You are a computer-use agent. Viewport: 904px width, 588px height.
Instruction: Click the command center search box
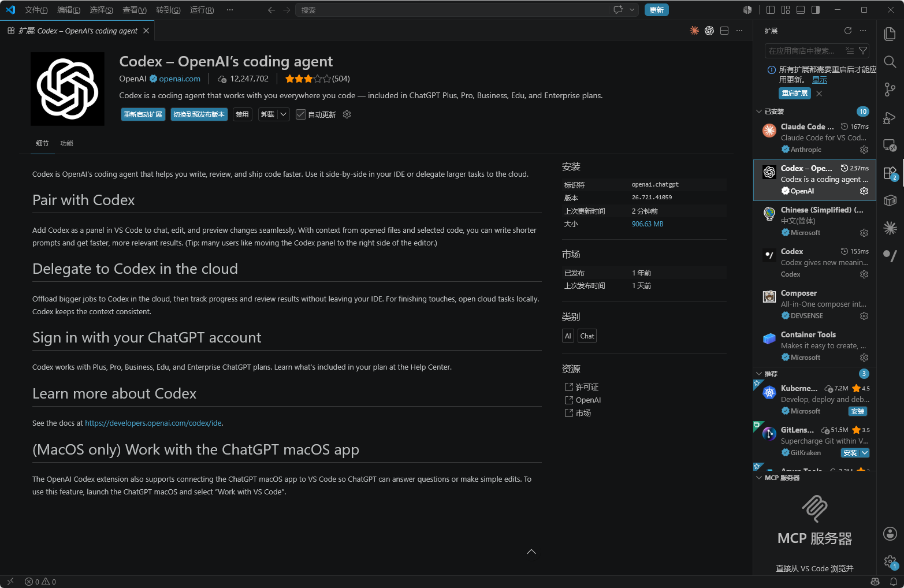(x=452, y=10)
